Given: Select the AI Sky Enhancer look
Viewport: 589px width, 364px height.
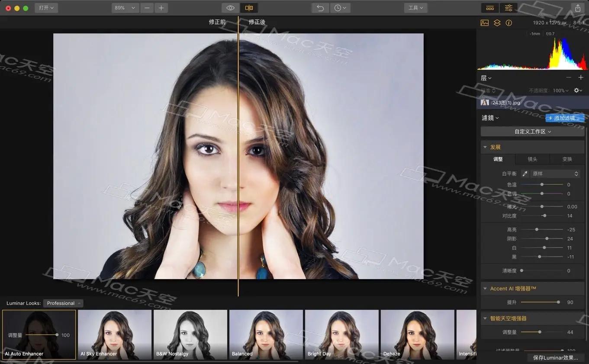Looking at the screenshot, I should click(115, 335).
